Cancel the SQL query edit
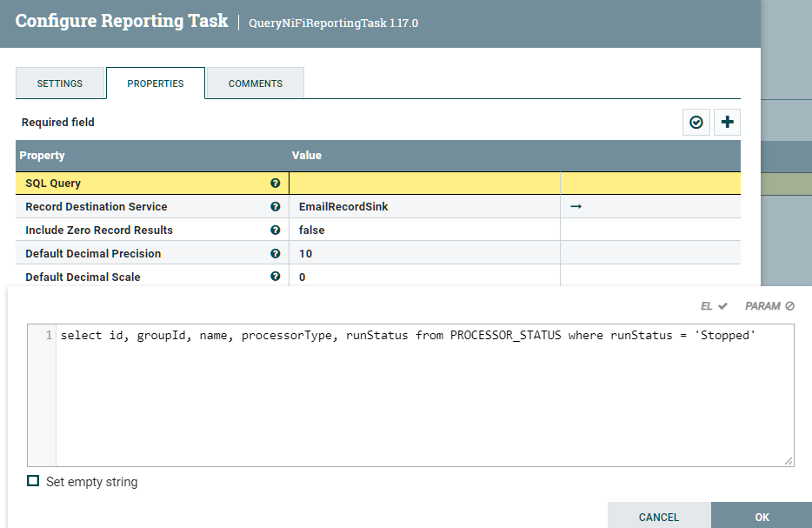Viewport: 812px width, 528px height. point(658,517)
